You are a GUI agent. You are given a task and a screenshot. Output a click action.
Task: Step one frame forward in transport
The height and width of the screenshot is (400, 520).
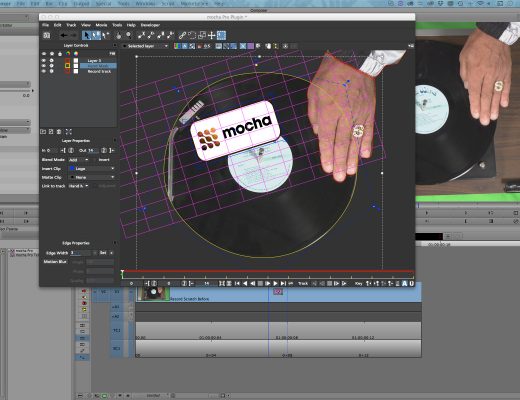[268, 283]
